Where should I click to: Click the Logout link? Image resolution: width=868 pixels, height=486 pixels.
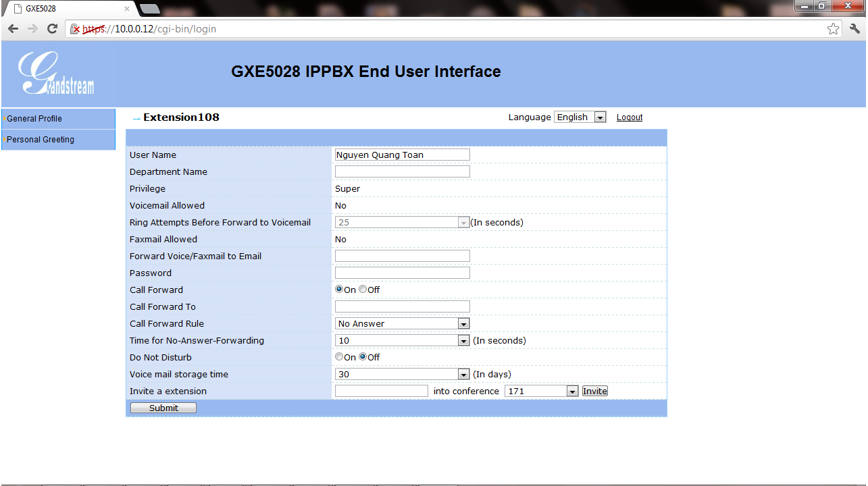coord(629,117)
